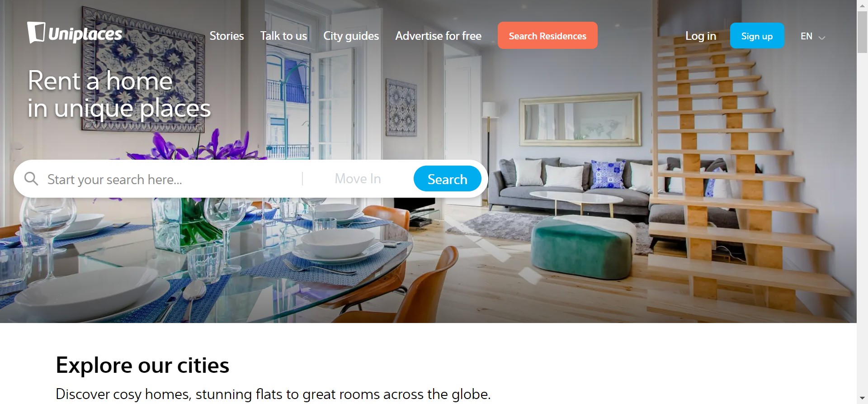Click the blue Search button
The width and height of the screenshot is (868, 404).
[447, 179]
